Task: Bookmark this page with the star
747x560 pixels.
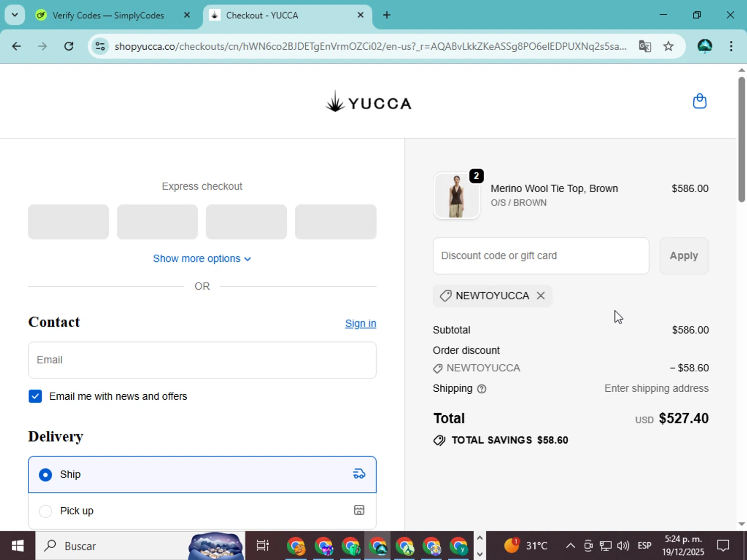Action: [668, 46]
